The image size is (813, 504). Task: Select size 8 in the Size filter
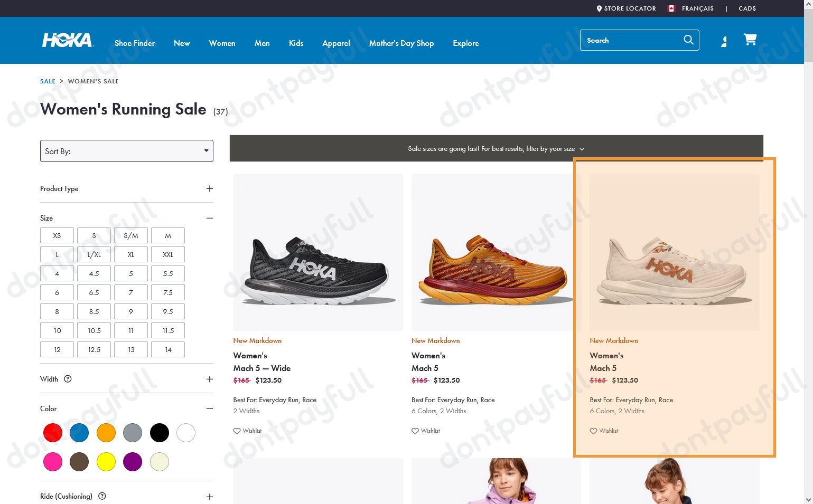point(57,311)
